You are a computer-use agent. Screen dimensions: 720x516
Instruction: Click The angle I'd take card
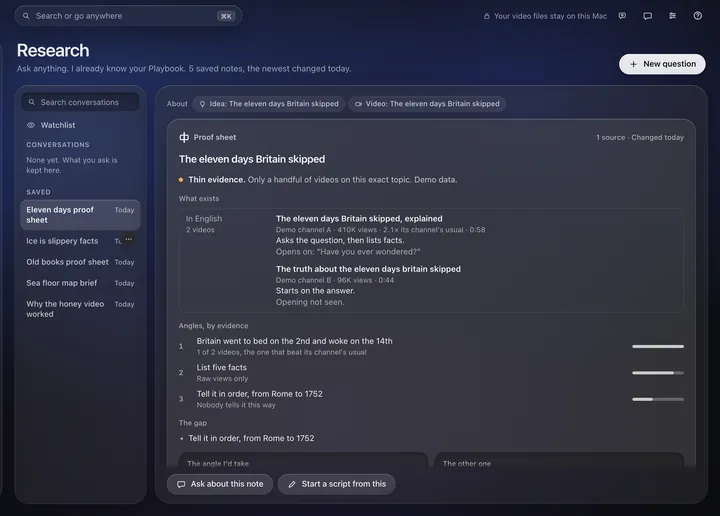point(303,460)
